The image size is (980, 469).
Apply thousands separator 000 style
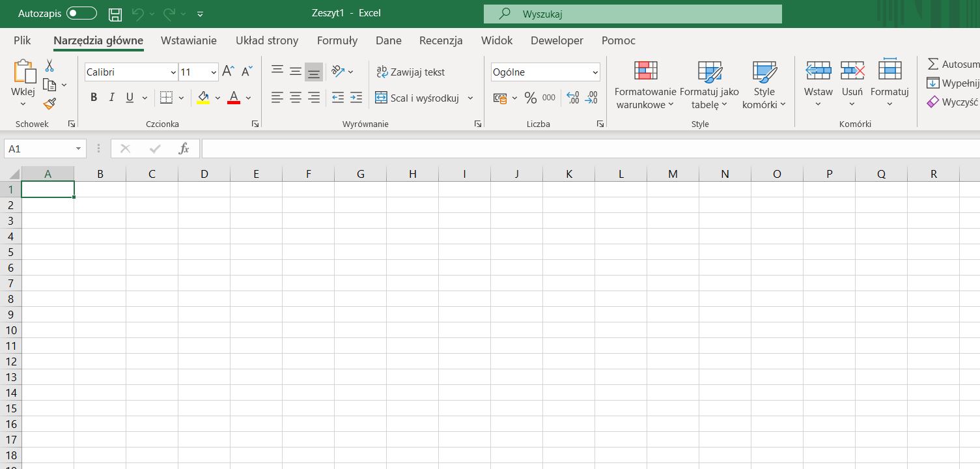click(x=549, y=98)
